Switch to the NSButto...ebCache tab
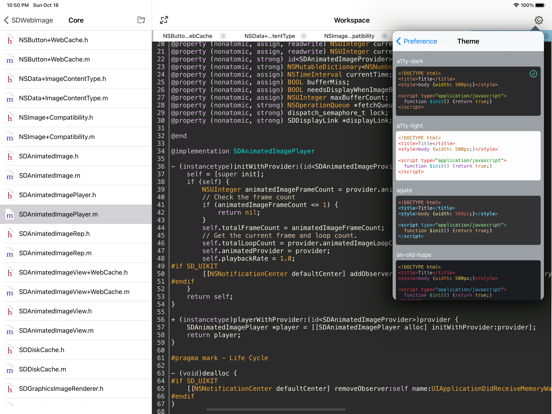 click(187, 36)
